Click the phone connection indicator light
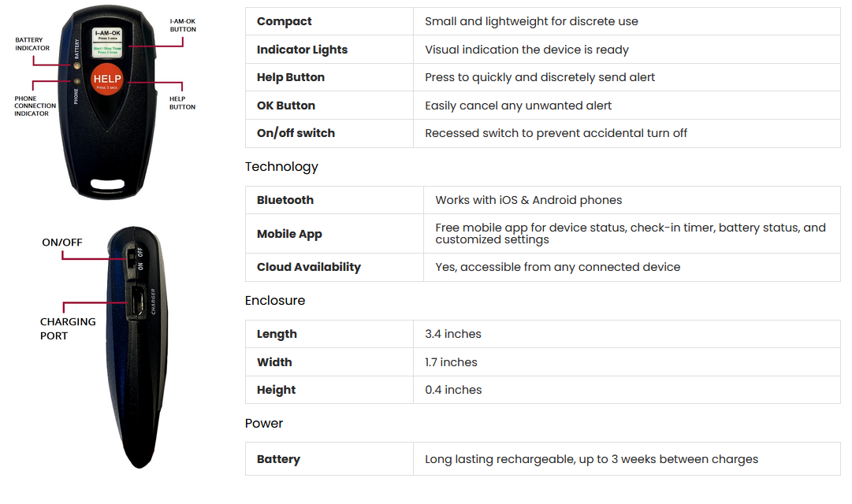Screen dimensions: 852x504 pyautogui.click(x=77, y=81)
